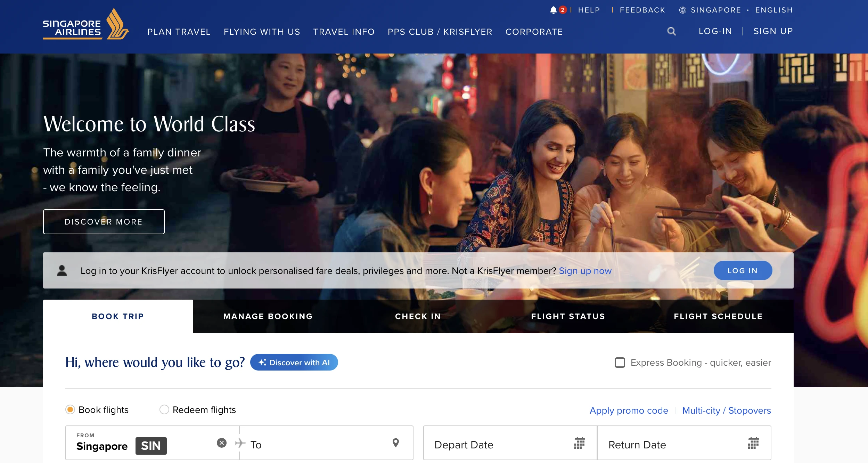
Task: Switch to the Check In tab
Action: pyautogui.click(x=418, y=316)
